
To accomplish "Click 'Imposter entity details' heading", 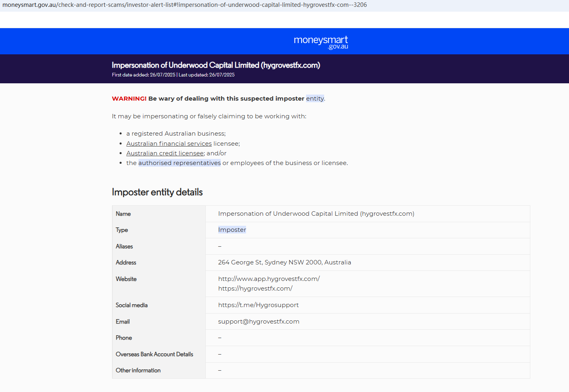I will click(157, 192).
